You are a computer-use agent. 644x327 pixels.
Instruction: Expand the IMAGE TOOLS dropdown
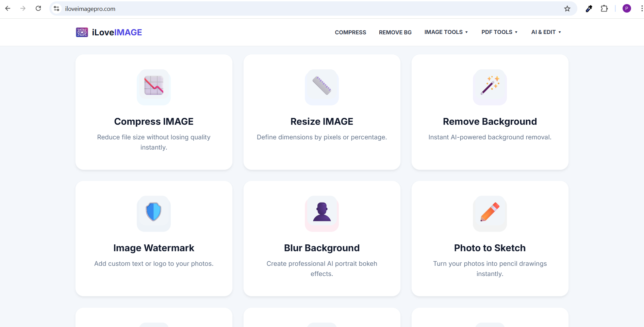point(446,32)
